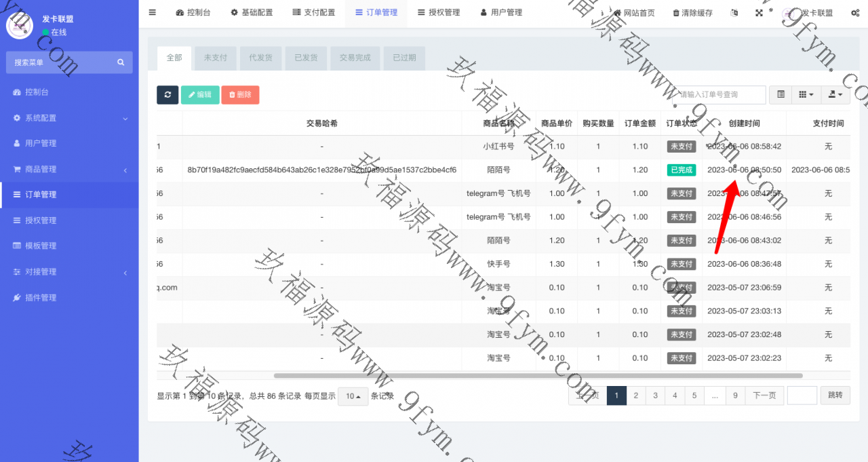Open the language switch icon in header
868x462 pixels.
click(735, 13)
